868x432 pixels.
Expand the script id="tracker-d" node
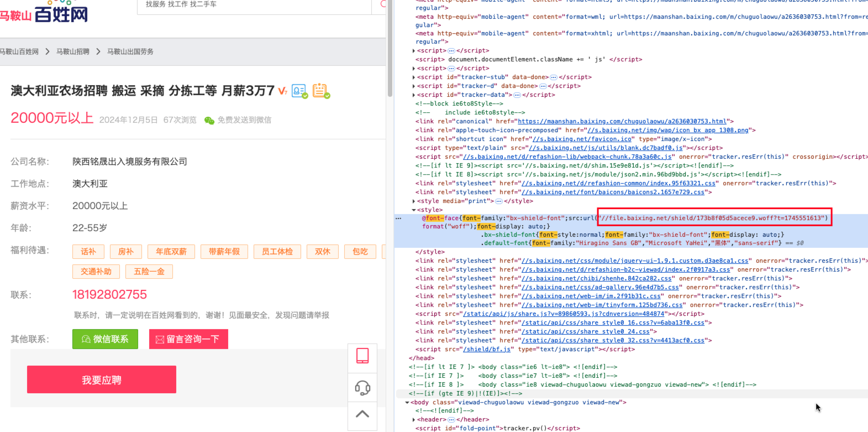tap(414, 86)
